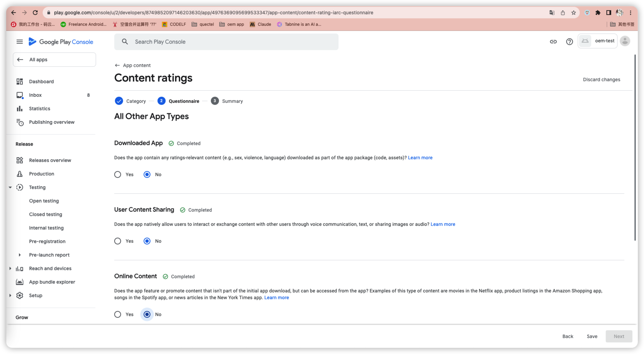Open Learn more link for Downloaded App

coord(420,158)
